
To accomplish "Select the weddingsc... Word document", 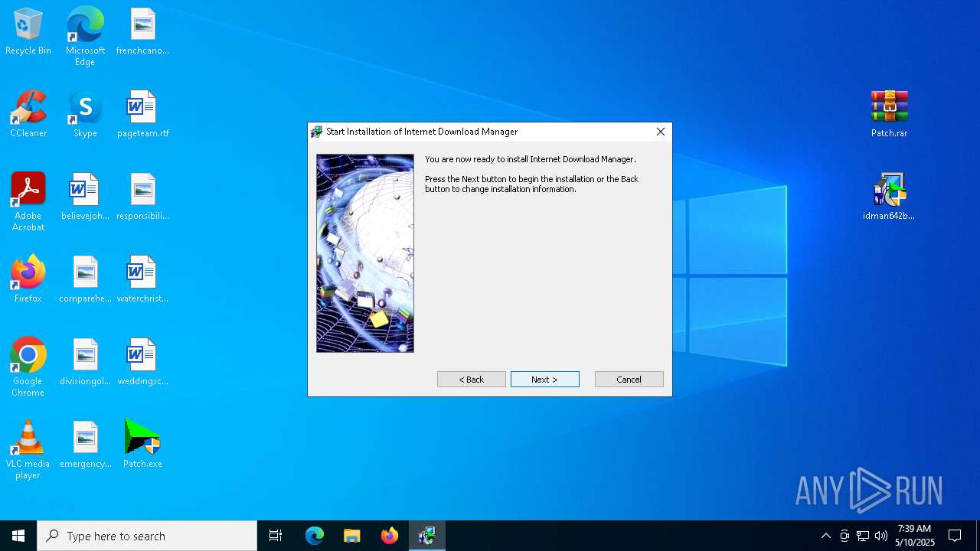I will tap(142, 362).
